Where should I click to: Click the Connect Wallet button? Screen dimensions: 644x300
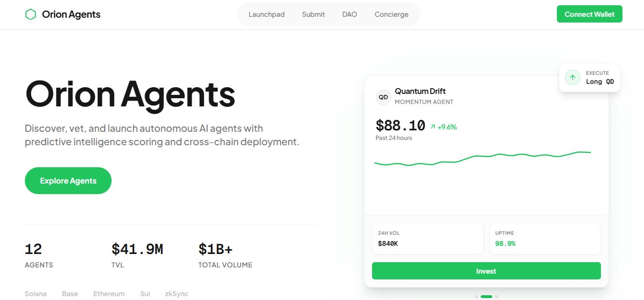(589, 14)
